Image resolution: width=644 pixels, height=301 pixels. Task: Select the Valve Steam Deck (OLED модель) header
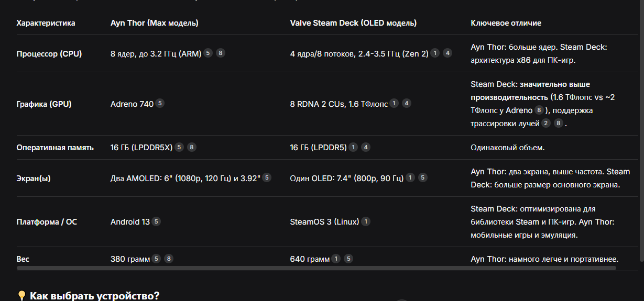pyautogui.click(x=354, y=23)
